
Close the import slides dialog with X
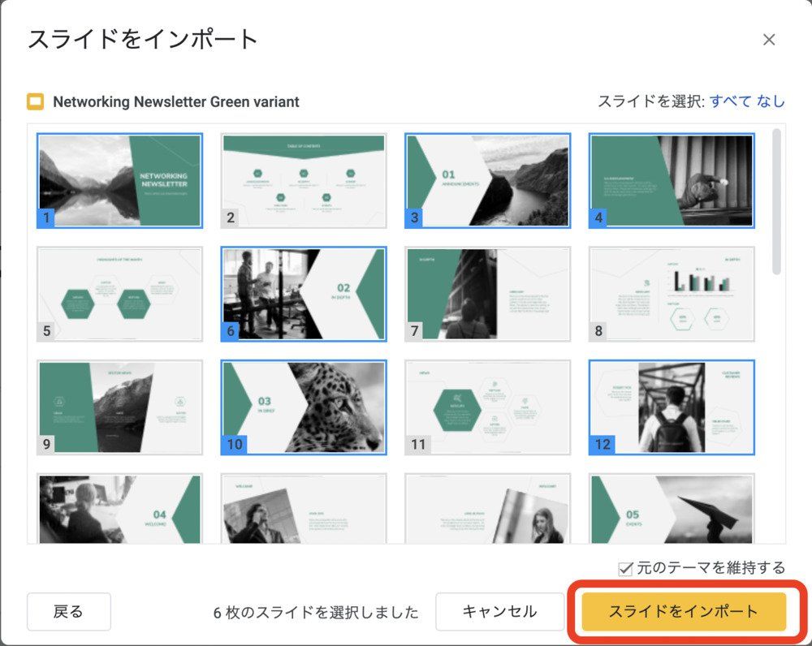tap(769, 40)
